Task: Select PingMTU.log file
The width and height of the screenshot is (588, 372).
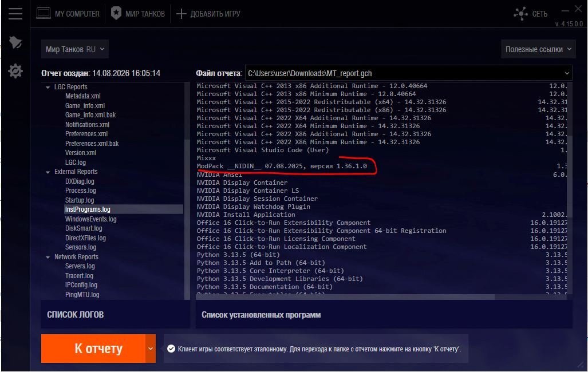Action: [82, 295]
